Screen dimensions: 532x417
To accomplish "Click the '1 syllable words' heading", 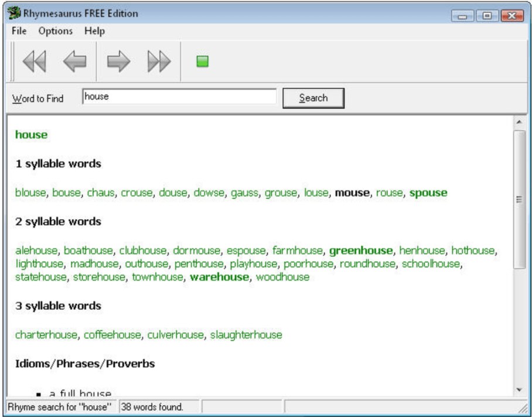I will (59, 164).
